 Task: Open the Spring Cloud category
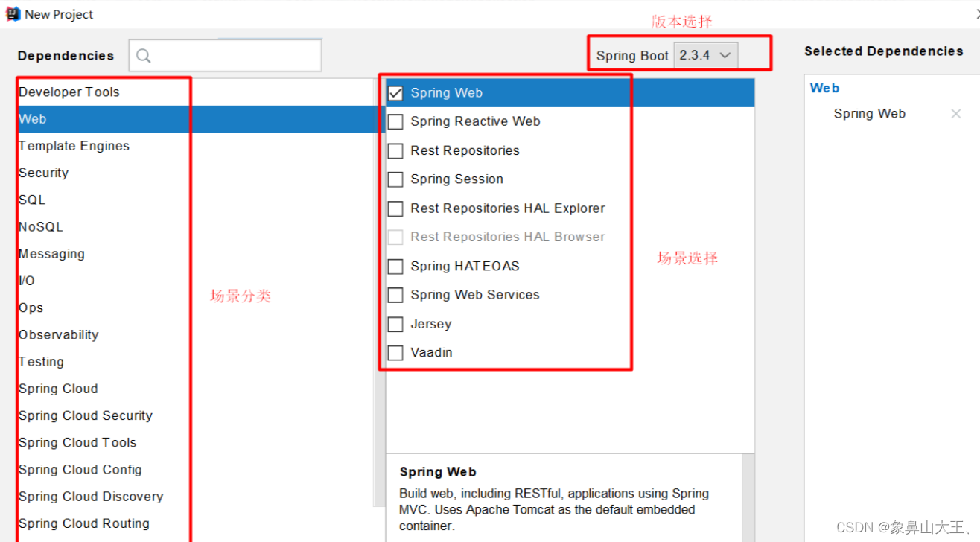[197, 389]
